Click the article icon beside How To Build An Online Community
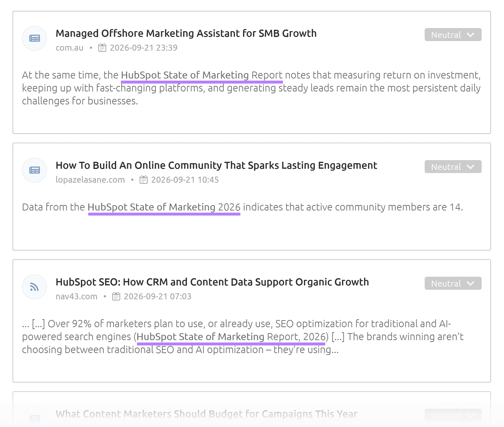The image size is (504, 427). click(x=34, y=170)
